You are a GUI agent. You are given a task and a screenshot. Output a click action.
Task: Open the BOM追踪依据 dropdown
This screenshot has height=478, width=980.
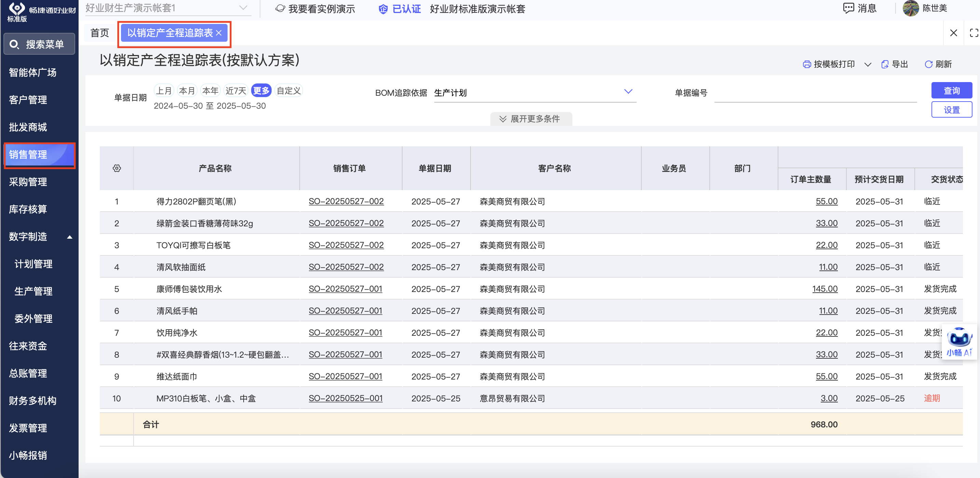[x=628, y=92]
